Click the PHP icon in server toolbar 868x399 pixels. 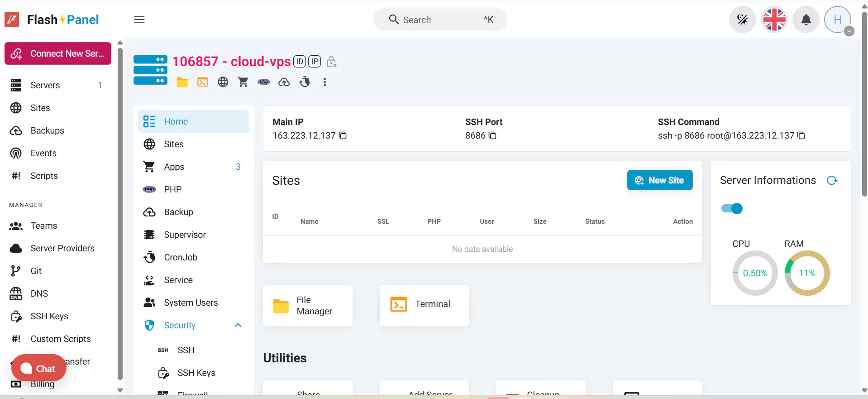(x=263, y=82)
